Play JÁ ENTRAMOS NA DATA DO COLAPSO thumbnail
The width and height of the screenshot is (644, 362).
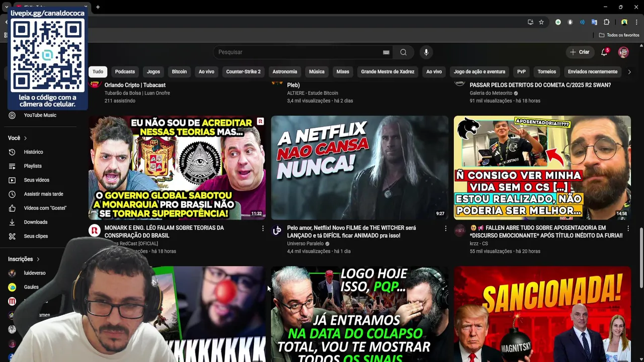pyautogui.click(x=360, y=314)
